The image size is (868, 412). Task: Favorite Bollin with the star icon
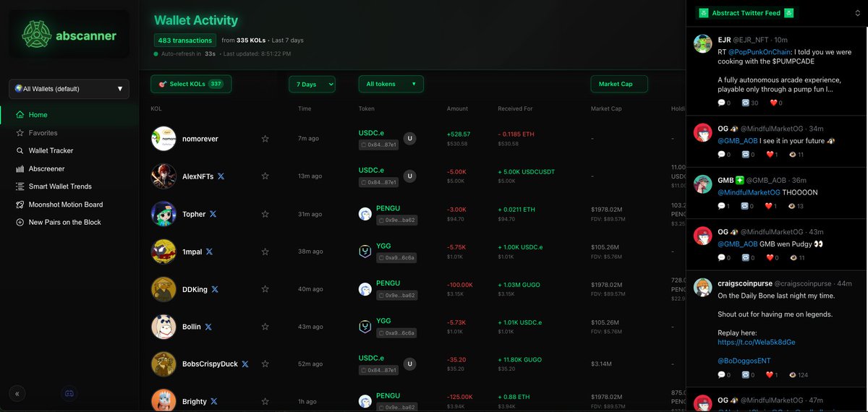click(x=265, y=327)
